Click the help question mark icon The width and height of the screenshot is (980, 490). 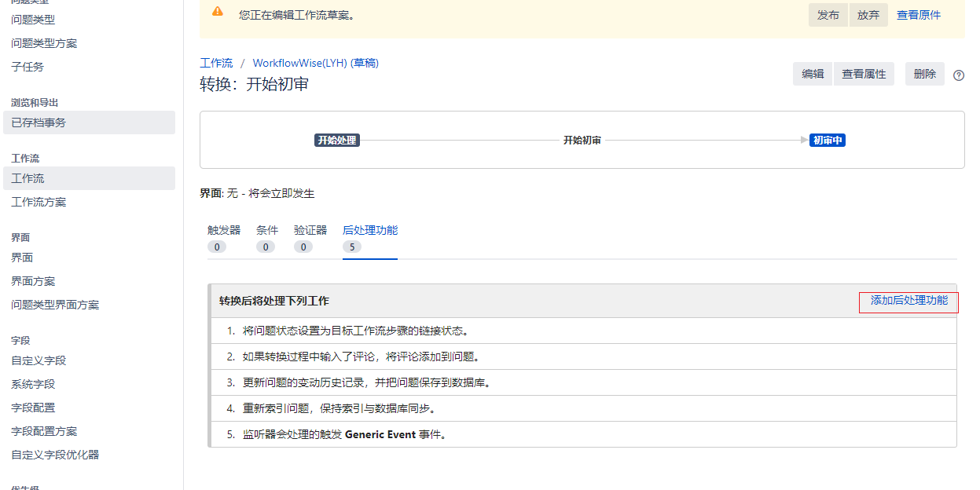pyautogui.click(x=958, y=75)
